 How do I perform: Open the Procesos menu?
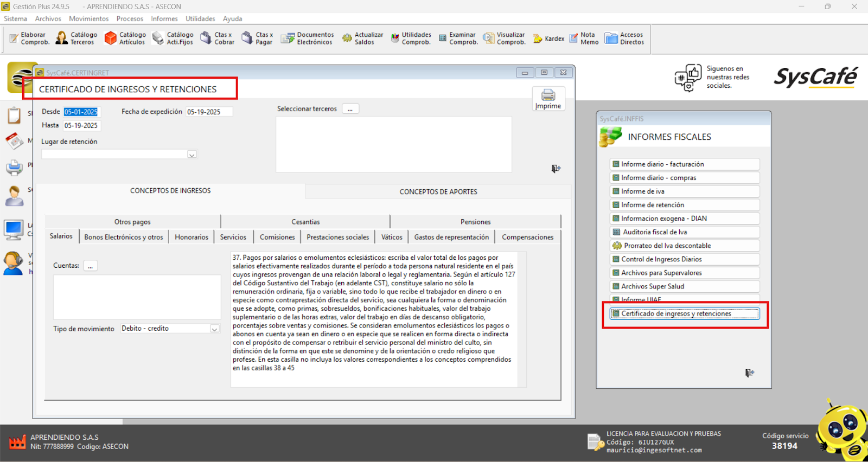(x=130, y=18)
